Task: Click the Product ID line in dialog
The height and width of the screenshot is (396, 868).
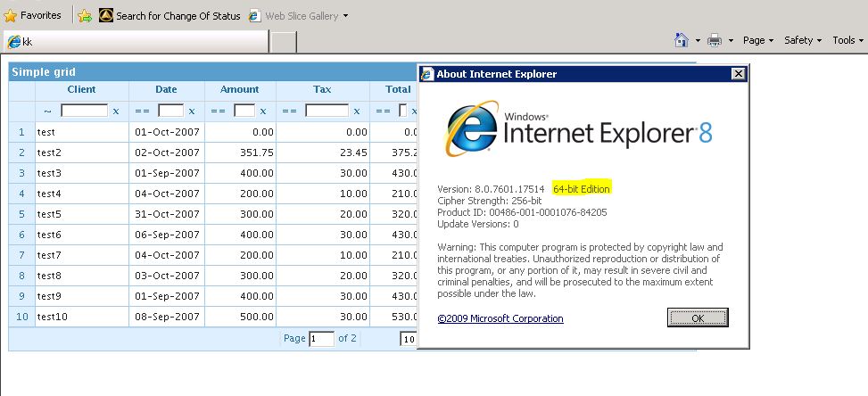Action: click(522, 212)
